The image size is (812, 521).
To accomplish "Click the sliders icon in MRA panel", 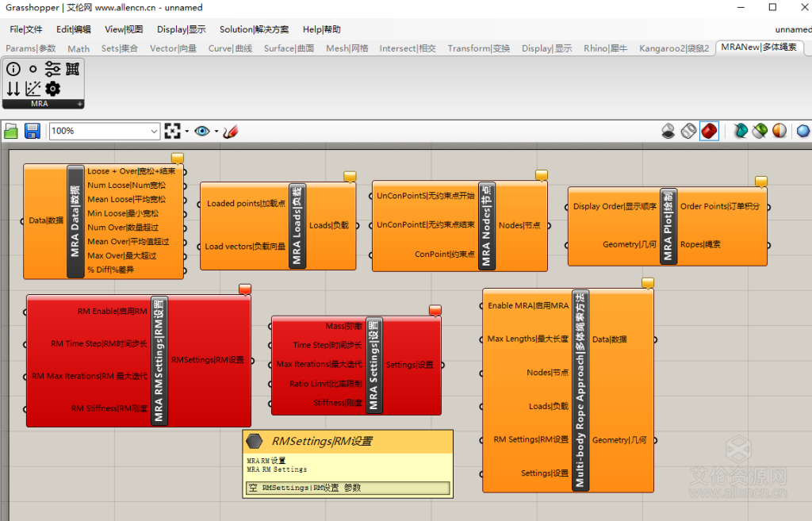I will point(53,69).
